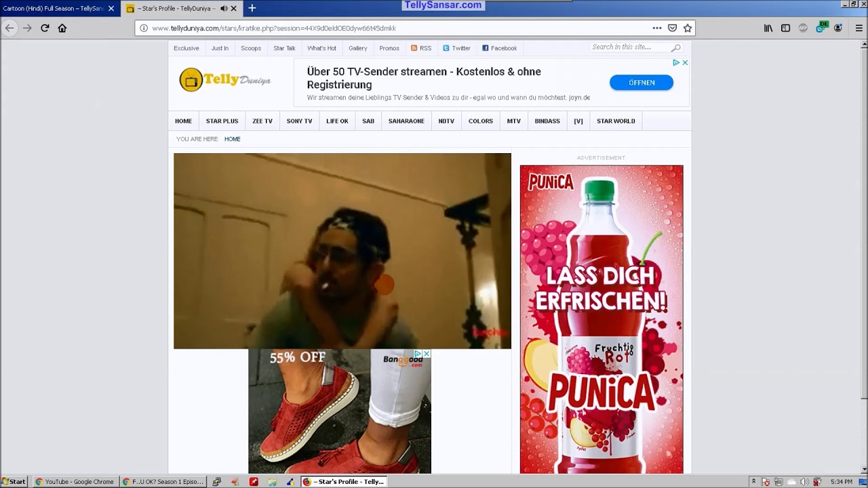Switch to F..U OK? Season 1 taskbar item
868x488 pixels.
point(163,482)
